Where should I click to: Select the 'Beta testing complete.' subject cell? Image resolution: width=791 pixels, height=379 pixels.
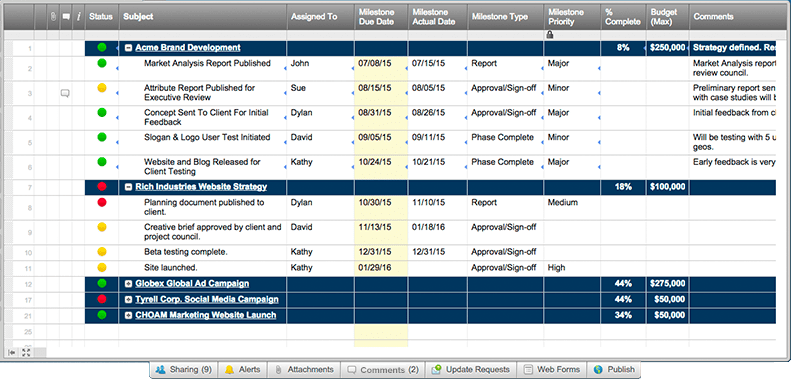click(203, 252)
